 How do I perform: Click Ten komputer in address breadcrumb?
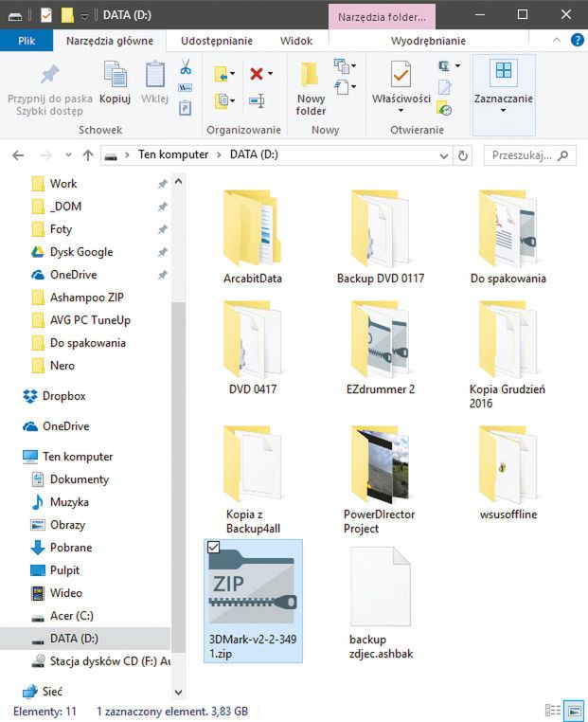[173, 154]
